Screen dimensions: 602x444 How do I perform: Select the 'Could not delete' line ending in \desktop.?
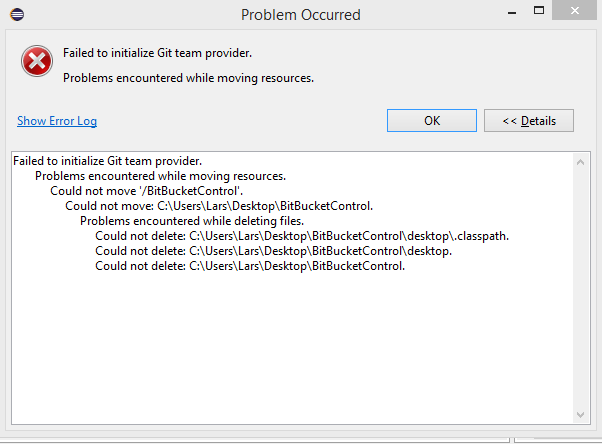tap(273, 251)
